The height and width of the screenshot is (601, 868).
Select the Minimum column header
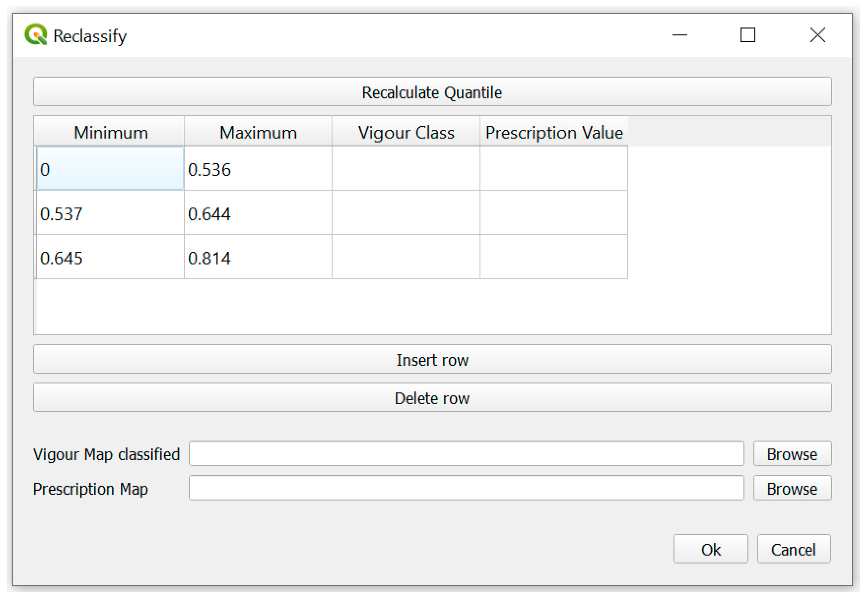(x=110, y=132)
